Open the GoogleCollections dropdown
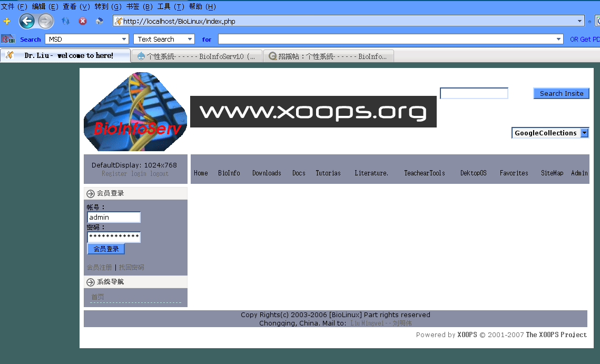This screenshot has height=364, width=600. point(550,133)
